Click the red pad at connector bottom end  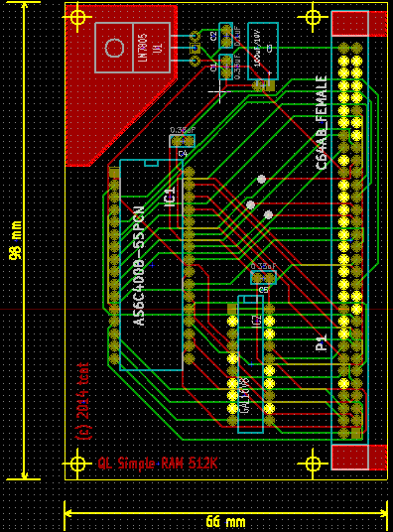point(359,458)
